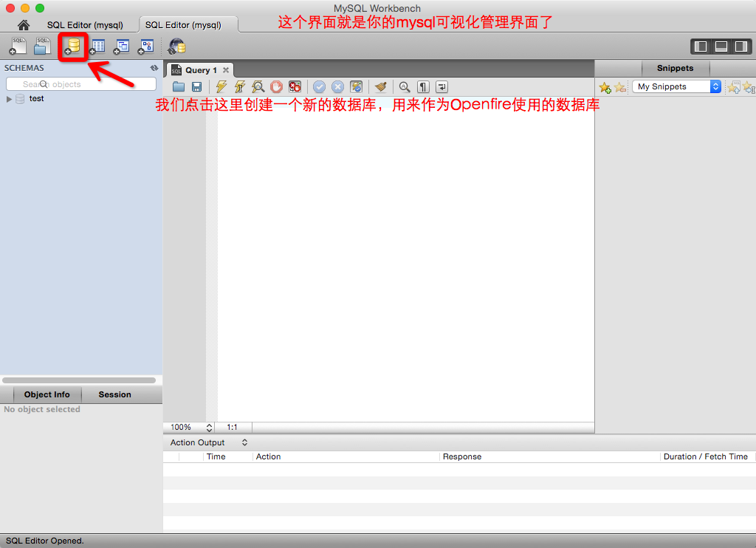Screen dimensions: 756x548
Task: Click the 1:1 cursor position indicator
Action: [x=232, y=428]
